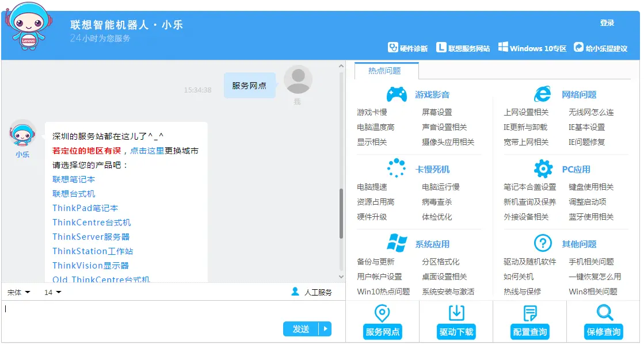
Task: Open the Windows 10专区 logo icon
Action: 503,47
